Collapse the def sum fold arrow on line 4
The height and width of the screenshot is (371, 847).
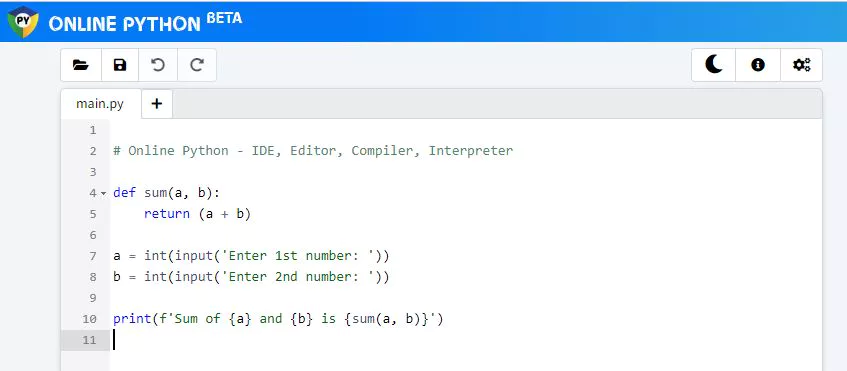pyautogui.click(x=103, y=193)
